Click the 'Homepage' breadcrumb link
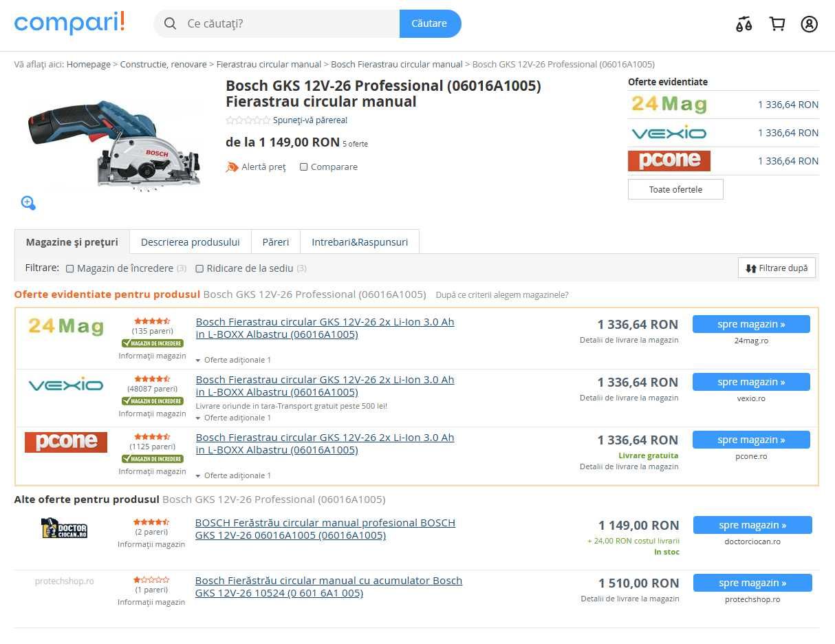Image resolution: width=835 pixels, height=644 pixels. coord(89,65)
